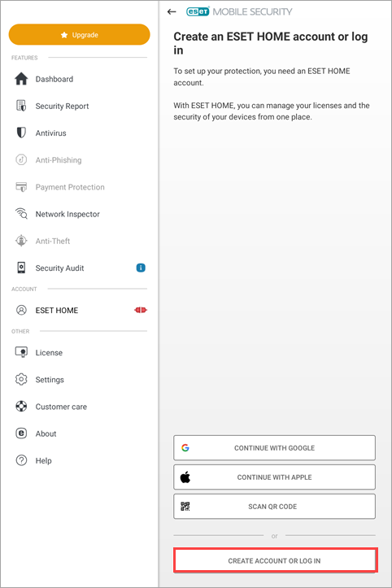392x588 pixels.
Task: Select the Antivirus shield icon
Action: click(x=21, y=133)
